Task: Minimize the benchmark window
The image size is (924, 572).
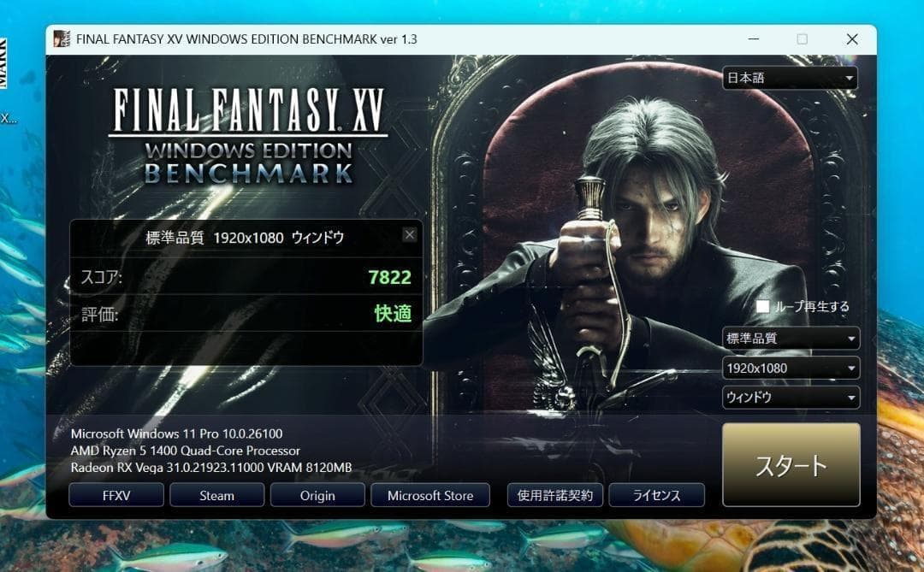Action: 751,39
